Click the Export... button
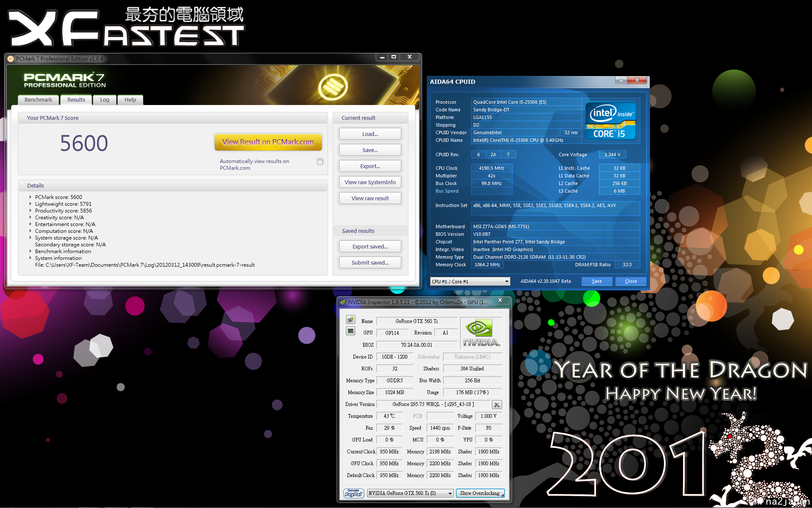This screenshot has width=812, height=508. (x=370, y=166)
